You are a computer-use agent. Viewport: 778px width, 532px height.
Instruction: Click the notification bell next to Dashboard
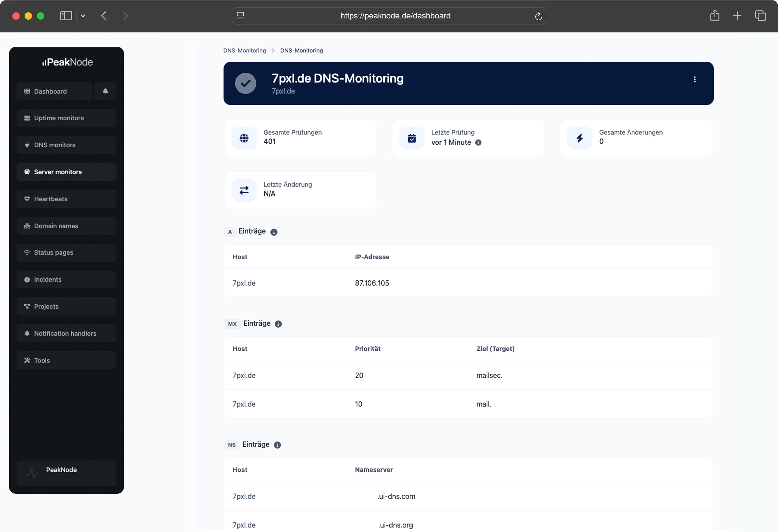105,91
